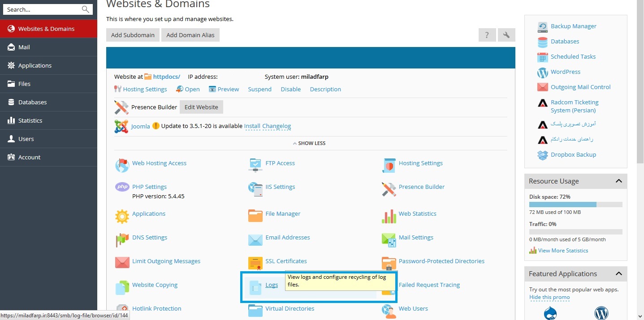
Task: Go to Databases in left sidebar
Action: pos(32,102)
